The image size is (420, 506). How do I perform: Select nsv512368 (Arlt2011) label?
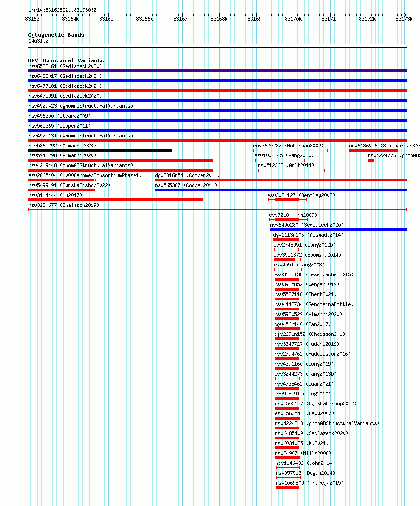(286, 165)
